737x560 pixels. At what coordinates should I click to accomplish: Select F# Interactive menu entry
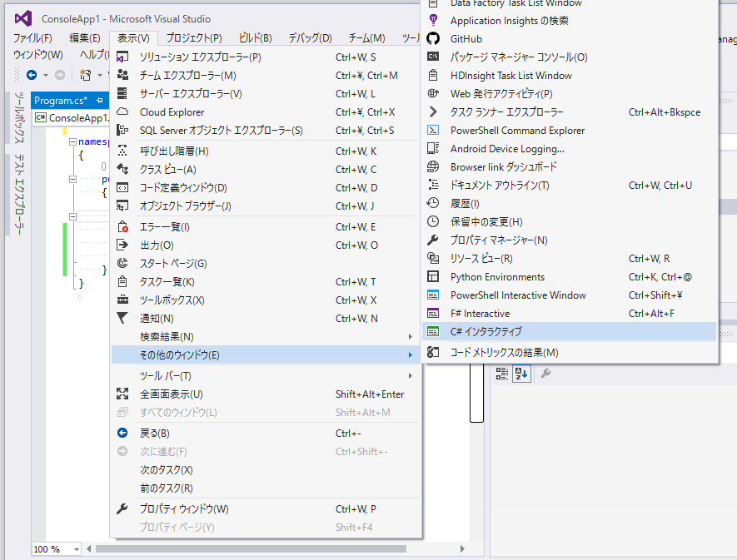click(x=570, y=314)
